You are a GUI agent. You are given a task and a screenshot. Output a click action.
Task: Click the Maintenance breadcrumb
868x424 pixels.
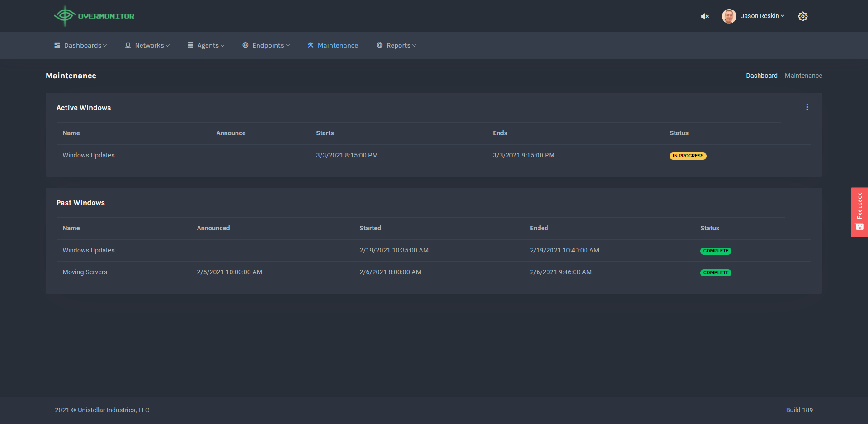click(803, 76)
